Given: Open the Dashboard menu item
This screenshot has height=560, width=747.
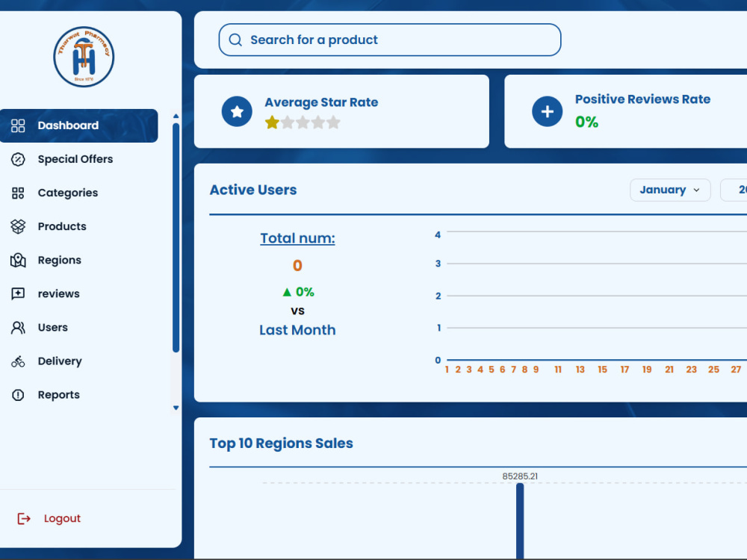Looking at the screenshot, I should pyautogui.click(x=79, y=125).
